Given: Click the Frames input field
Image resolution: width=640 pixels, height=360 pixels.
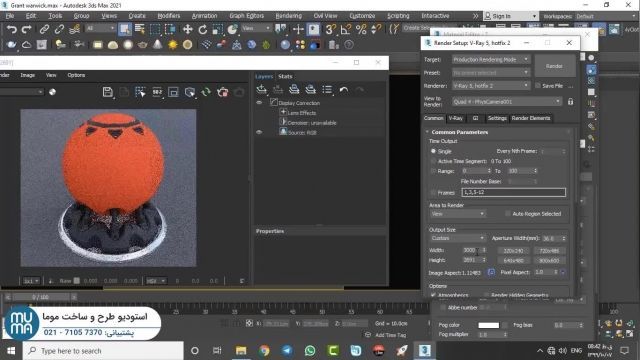Looking at the screenshot, I should click(513, 192).
